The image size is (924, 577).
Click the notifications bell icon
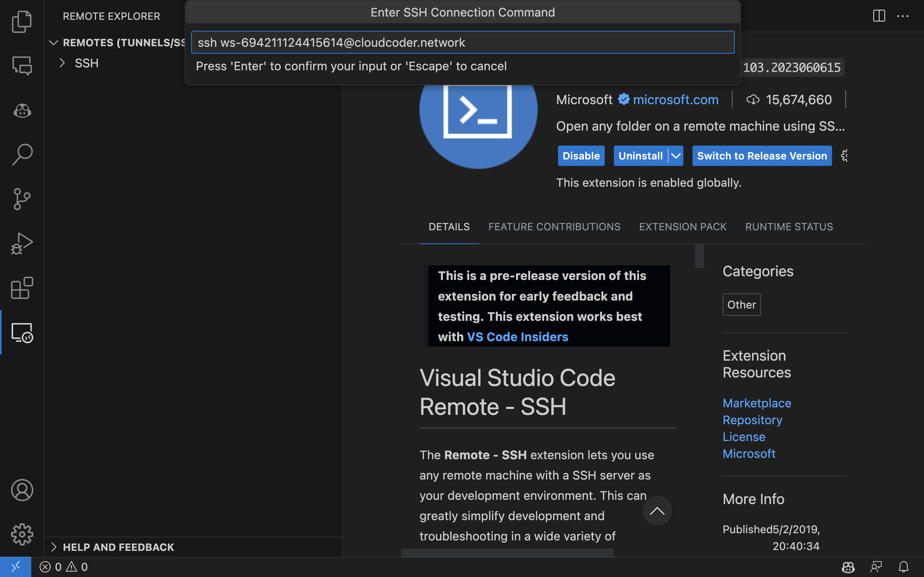point(903,567)
